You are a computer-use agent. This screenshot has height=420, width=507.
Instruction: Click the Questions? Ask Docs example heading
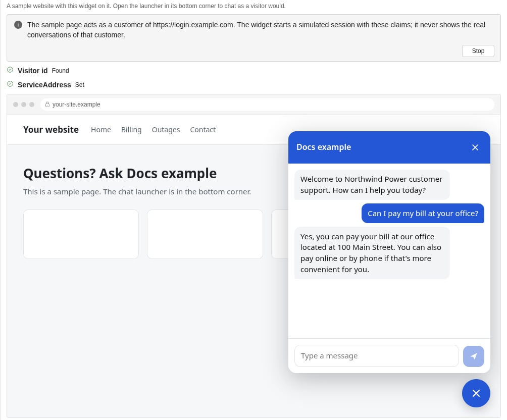point(120,174)
